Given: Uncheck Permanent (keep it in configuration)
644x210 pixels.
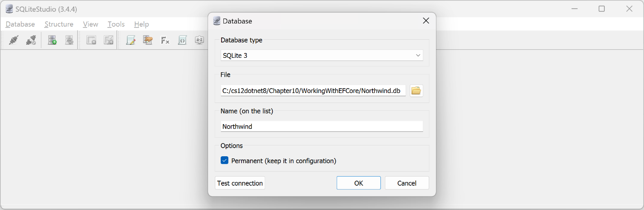Looking at the screenshot, I should pyautogui.click(x=224, y=160).
